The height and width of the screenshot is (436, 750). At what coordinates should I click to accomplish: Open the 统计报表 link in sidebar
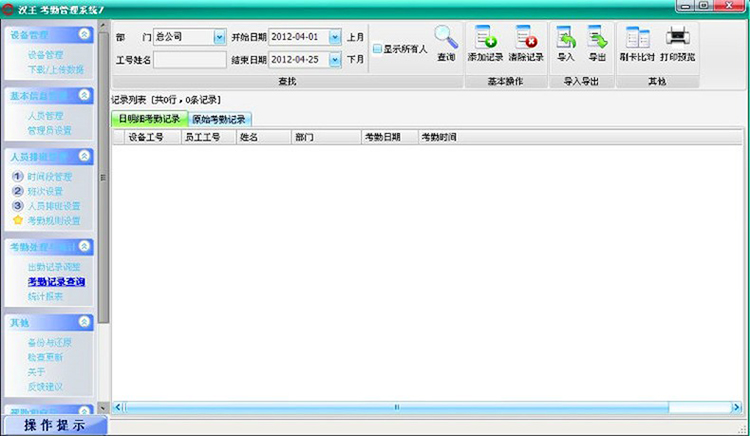[x=45, y=296]
